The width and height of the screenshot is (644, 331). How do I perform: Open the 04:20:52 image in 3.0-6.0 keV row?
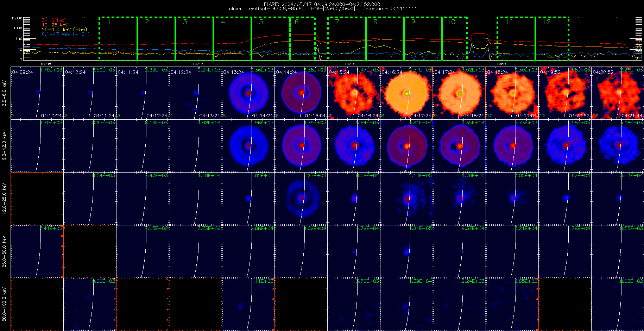point(618,93)
